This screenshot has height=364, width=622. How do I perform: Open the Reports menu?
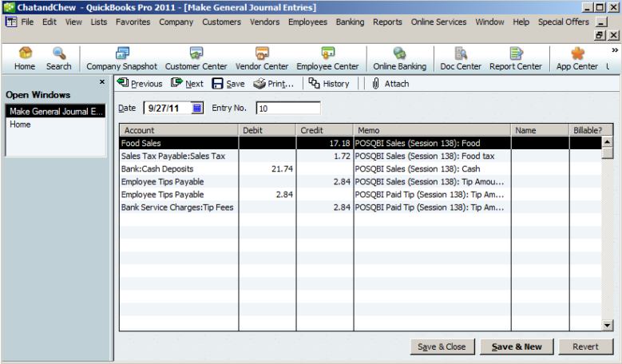click(x=387, y=22)
